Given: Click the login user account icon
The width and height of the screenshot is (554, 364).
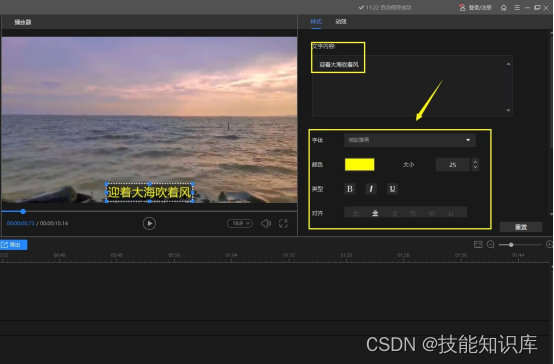Looking at the screenshot, I should tap(462, 7).
